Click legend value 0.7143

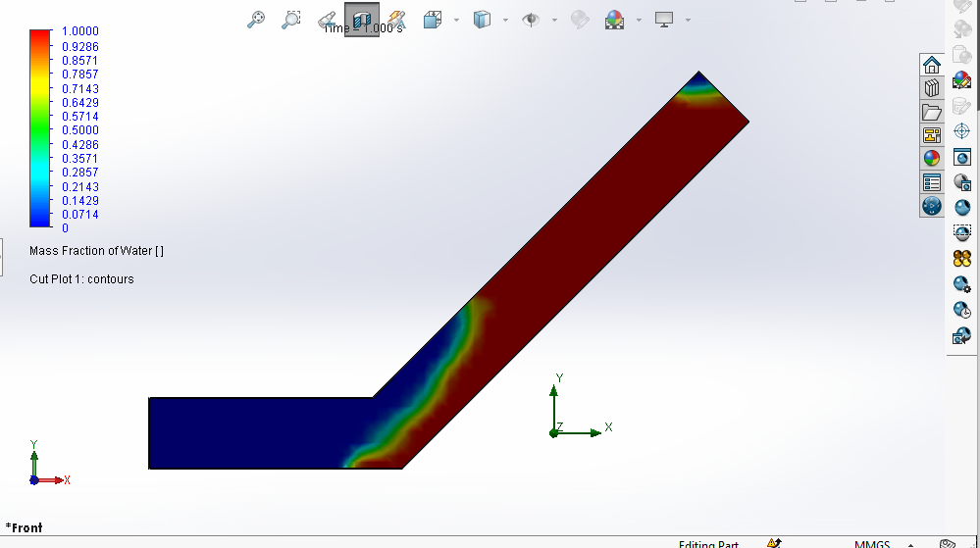point(80,89)
